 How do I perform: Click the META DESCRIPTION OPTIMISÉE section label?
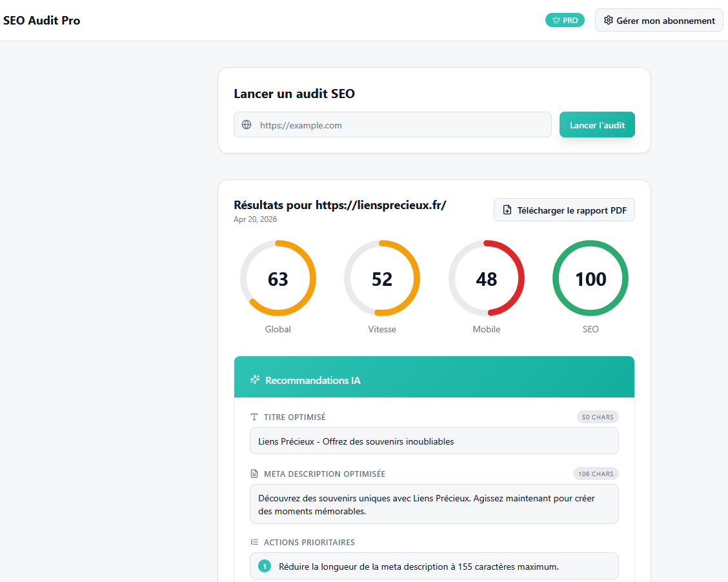[325, 474]
